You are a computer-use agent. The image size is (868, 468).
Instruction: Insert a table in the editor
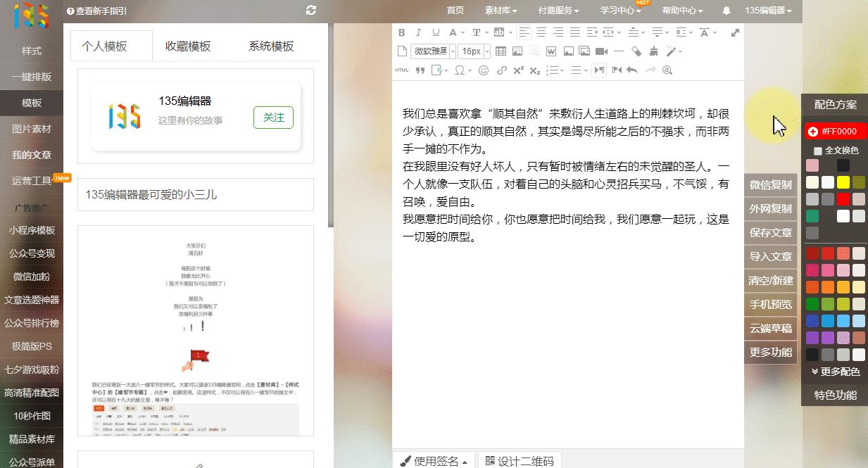tap(501, 51)
